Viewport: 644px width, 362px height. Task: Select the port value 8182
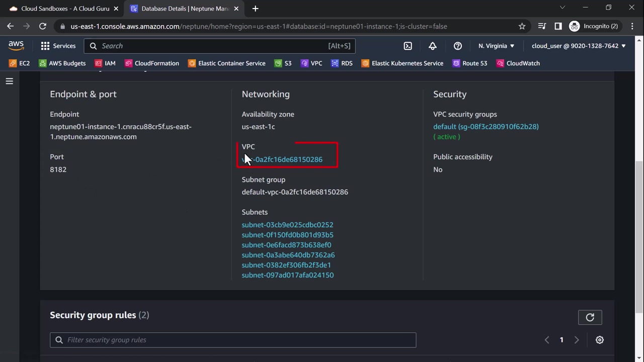pyautogui.click(x=58, y=169)
